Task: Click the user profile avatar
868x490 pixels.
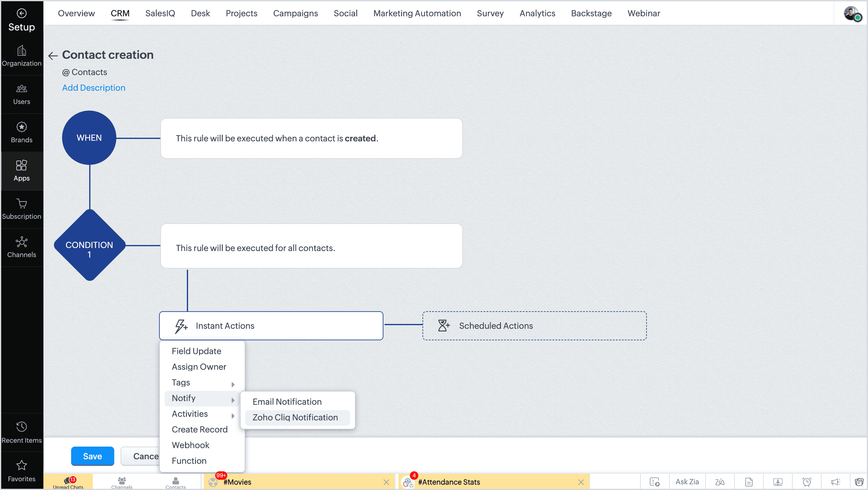Action: [851, 14]
